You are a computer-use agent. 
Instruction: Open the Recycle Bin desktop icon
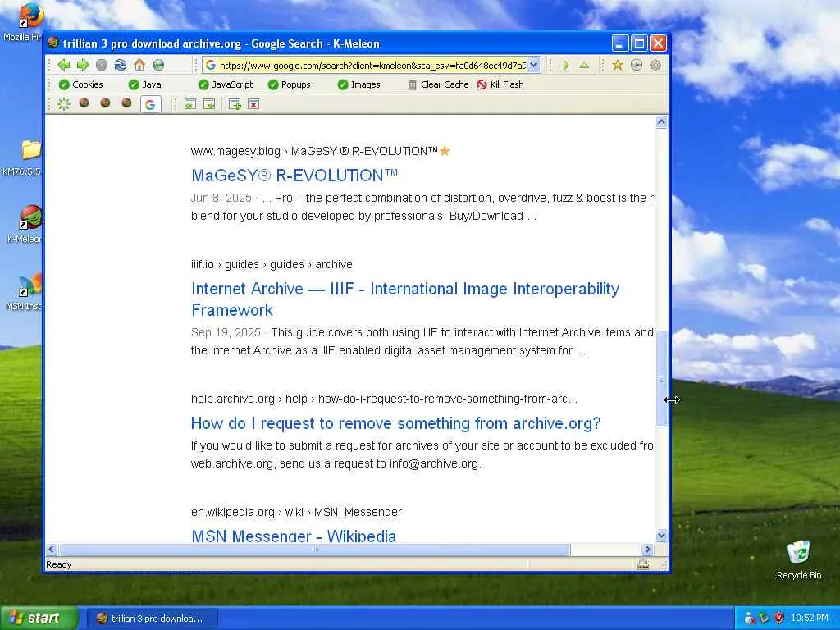click(799, 559)
